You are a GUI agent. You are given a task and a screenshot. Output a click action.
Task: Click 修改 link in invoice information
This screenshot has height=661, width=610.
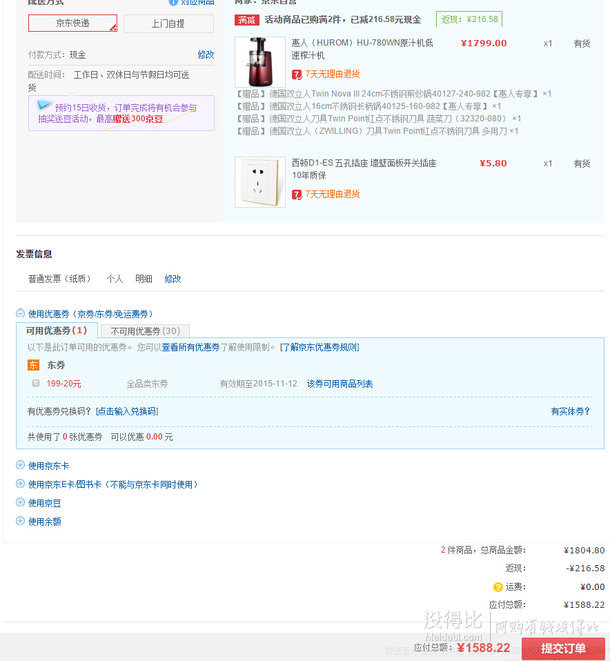tap(172, 279)
